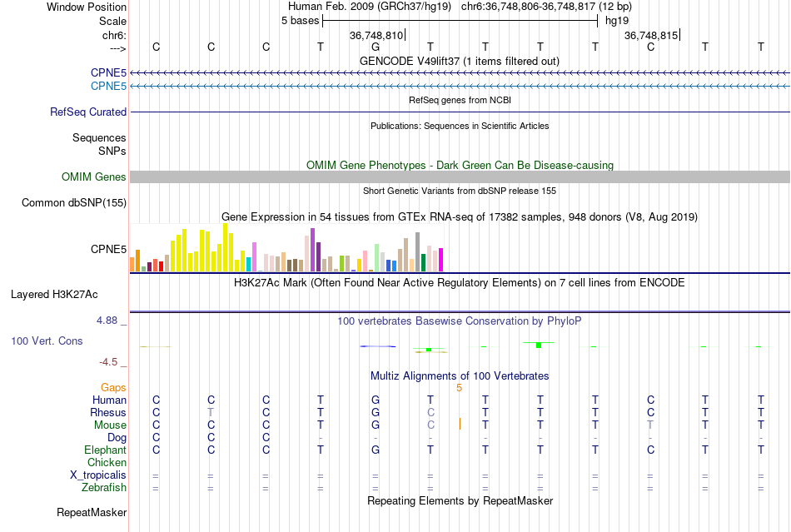
Task: Click the Common dbSNP(155) track label
Action: click(74, 202)
